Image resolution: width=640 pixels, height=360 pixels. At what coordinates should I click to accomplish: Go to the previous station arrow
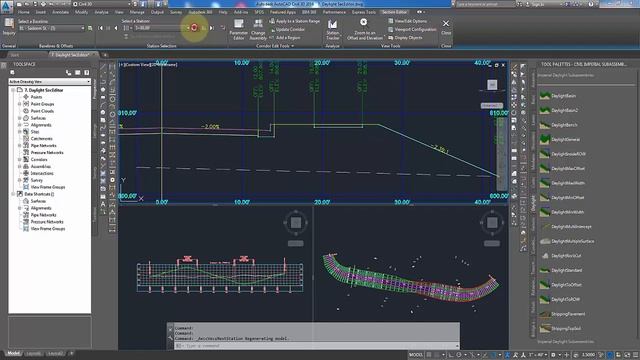(x=116, y=28)
